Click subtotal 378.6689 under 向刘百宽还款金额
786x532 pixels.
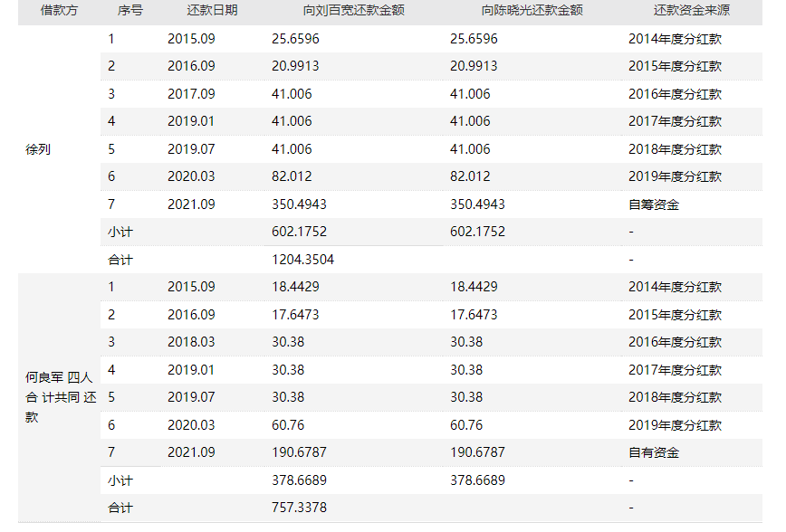299,480
